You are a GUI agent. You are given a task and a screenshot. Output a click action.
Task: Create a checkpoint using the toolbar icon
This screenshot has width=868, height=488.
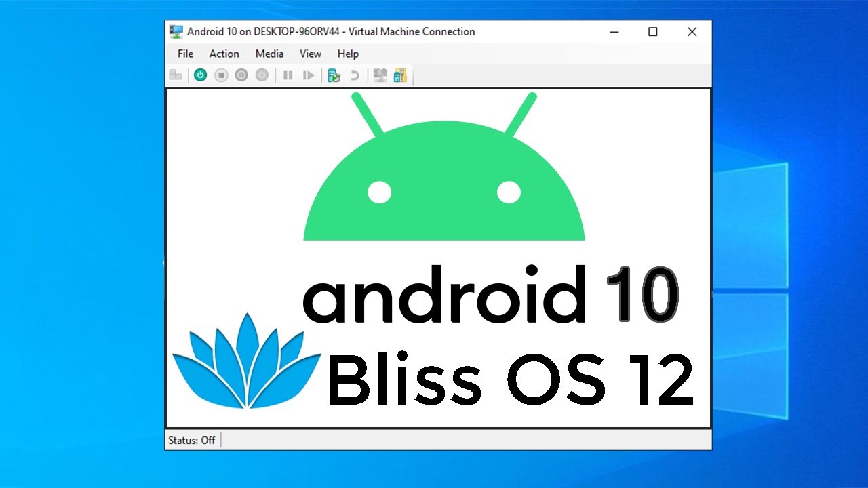tap(334, 75)
